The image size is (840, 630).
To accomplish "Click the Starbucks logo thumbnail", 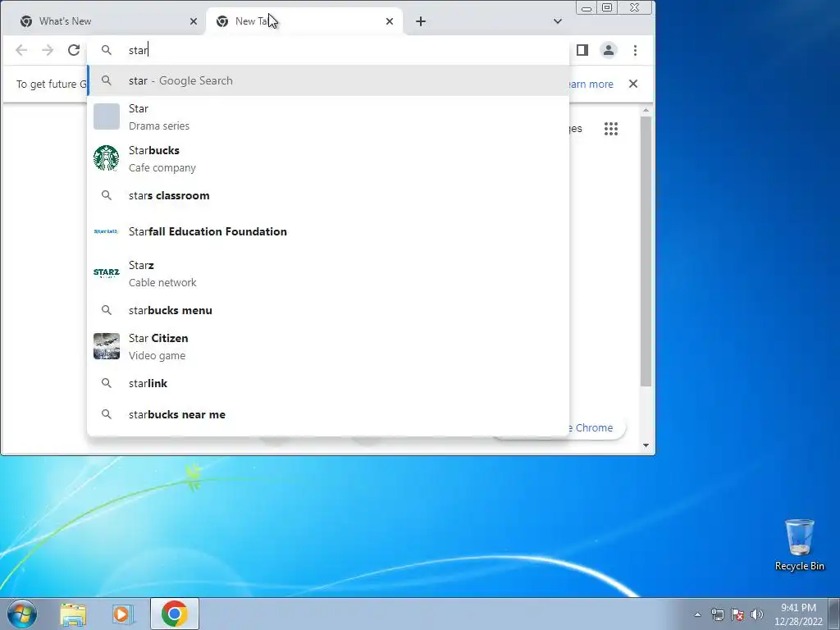I will tap(106, 158).
